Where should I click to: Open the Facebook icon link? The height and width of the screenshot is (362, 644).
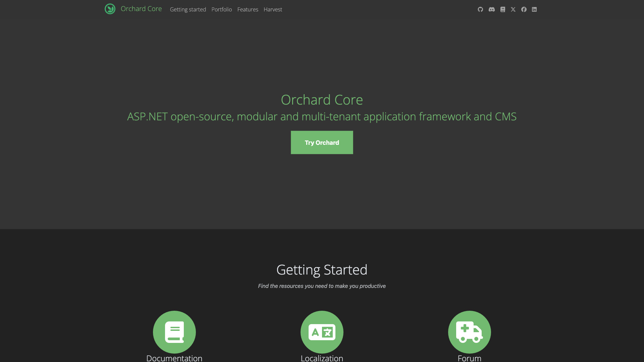pos(524,9)
